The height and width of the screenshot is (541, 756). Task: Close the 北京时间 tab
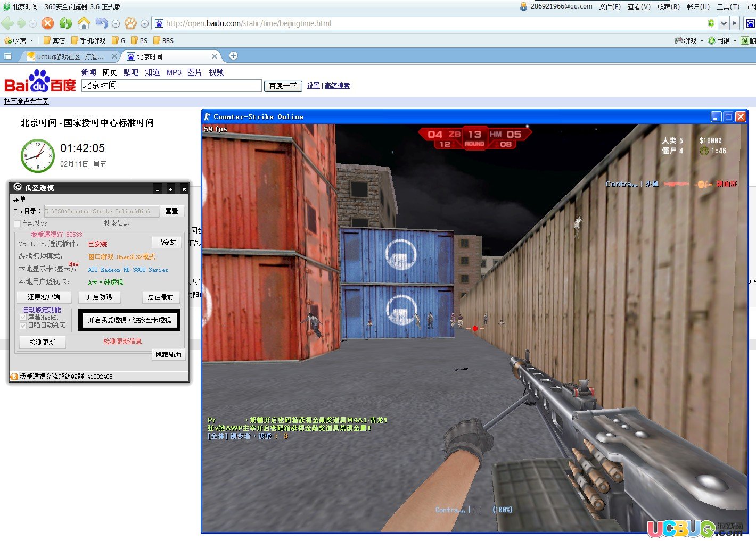coord(215,56)
